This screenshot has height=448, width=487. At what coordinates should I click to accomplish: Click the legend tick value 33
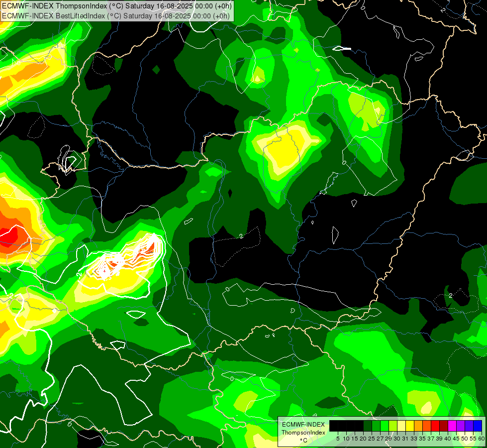[414, 439]
